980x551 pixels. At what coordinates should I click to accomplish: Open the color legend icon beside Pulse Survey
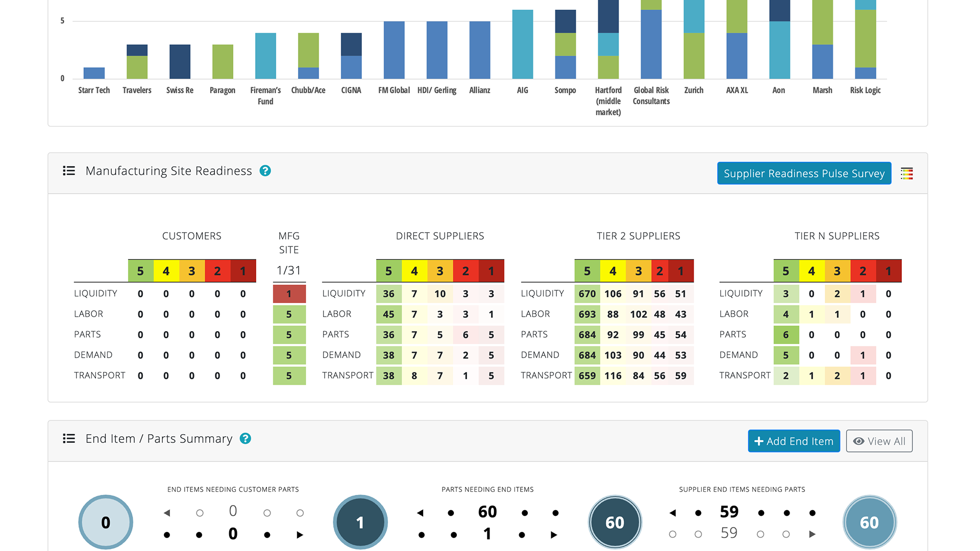click(x=906, y=173)
